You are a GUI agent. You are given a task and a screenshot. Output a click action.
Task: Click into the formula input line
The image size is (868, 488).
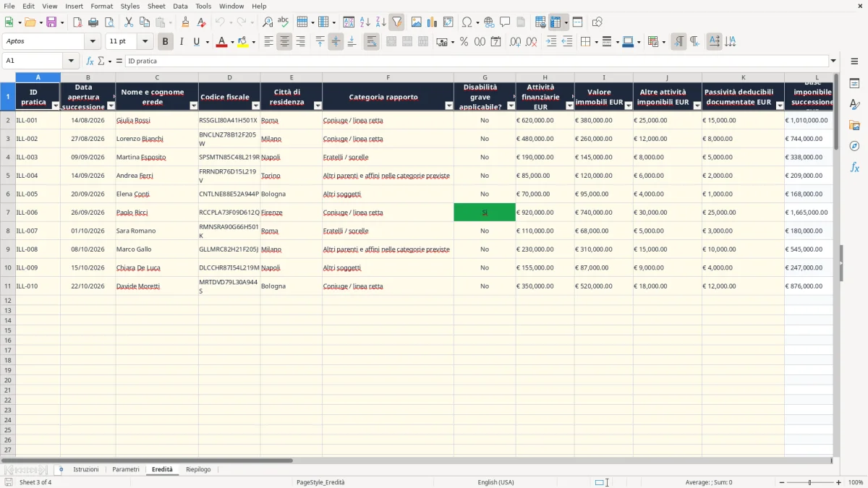click(477, 61)
